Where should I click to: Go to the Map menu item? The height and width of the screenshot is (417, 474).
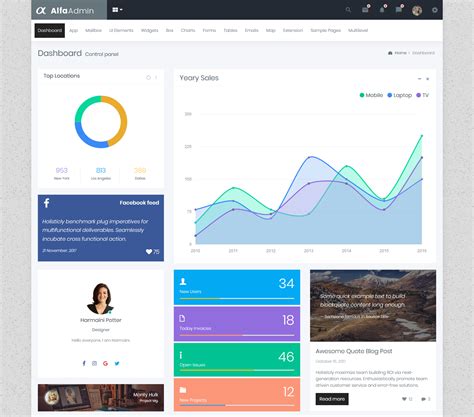tap(271, 31)
